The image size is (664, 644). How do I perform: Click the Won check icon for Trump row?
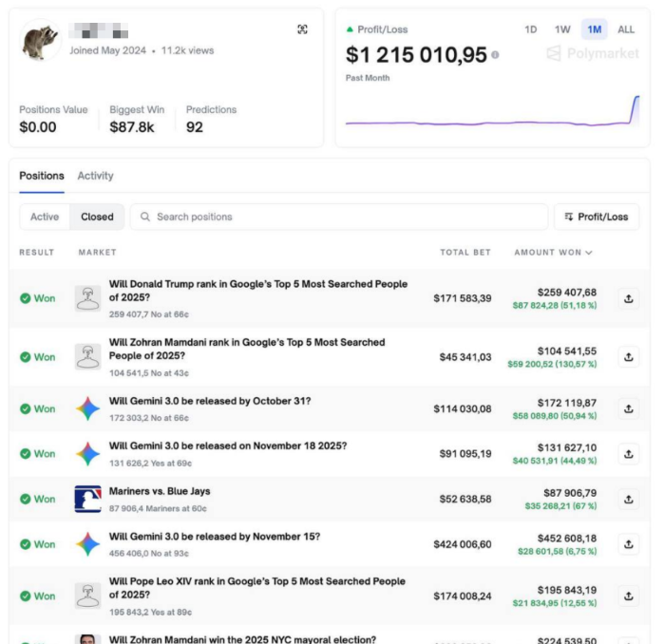pyautogui.click(x=26, y=298)
